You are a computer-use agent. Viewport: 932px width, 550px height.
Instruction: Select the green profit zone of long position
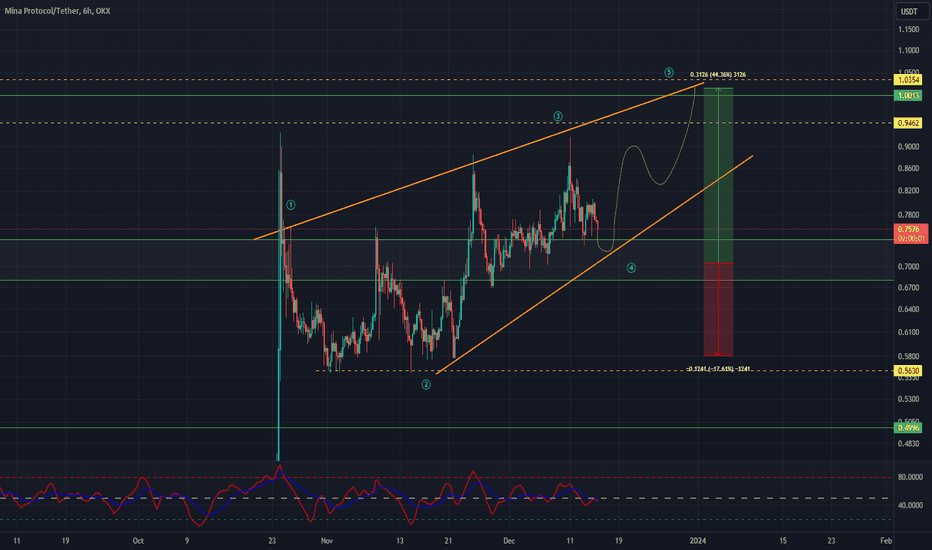(718, 175)
